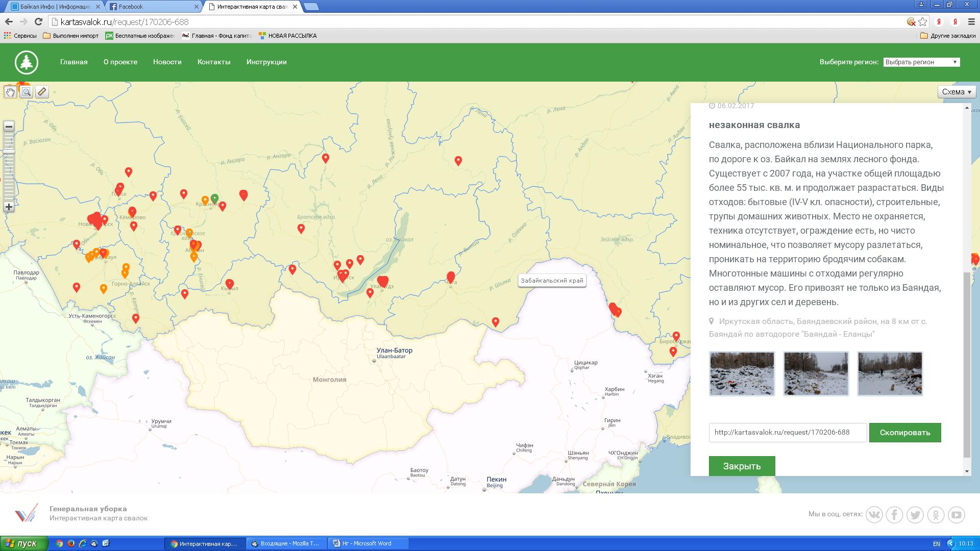Open the VK social network icon
The image size is (980, 551).
pyautogui.click(x=874, y=515)
